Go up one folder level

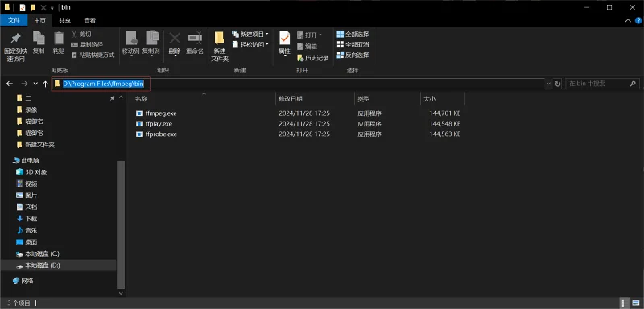[45, 84]
